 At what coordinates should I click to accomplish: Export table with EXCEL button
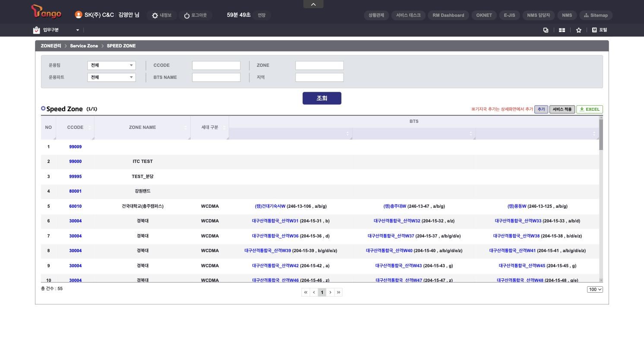[590, 109]
